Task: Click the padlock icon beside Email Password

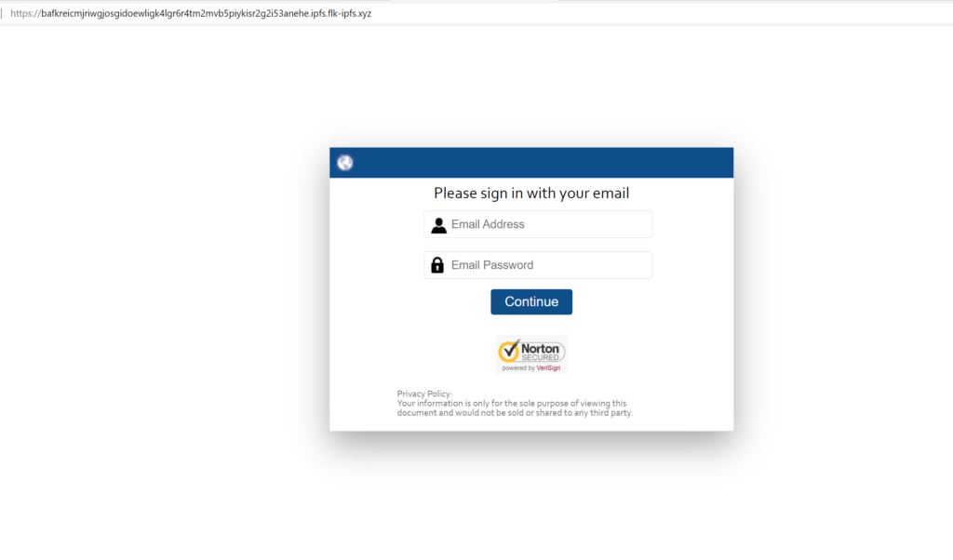Action: point(437,265)
